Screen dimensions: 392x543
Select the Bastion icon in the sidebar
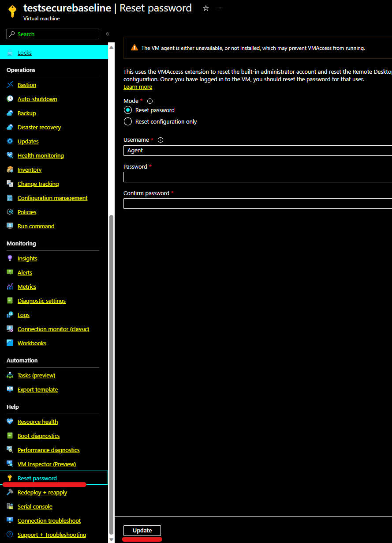coord(11,85)
